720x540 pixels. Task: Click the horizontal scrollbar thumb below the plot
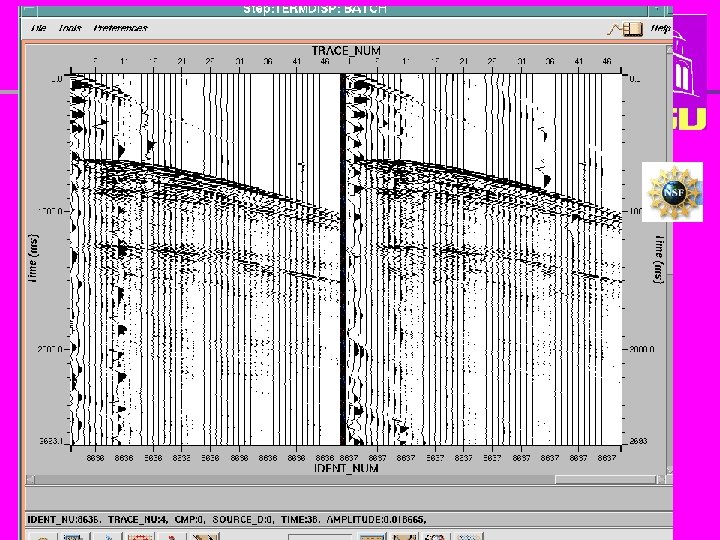click(605, 479)
